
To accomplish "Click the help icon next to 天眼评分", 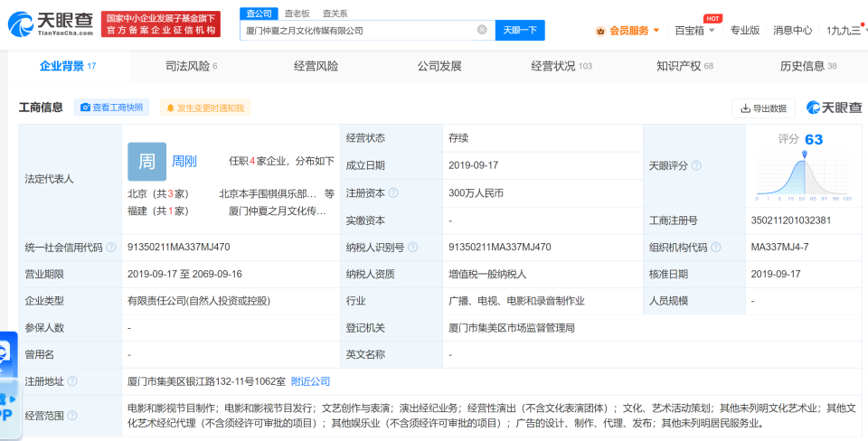I will [697, 166].
